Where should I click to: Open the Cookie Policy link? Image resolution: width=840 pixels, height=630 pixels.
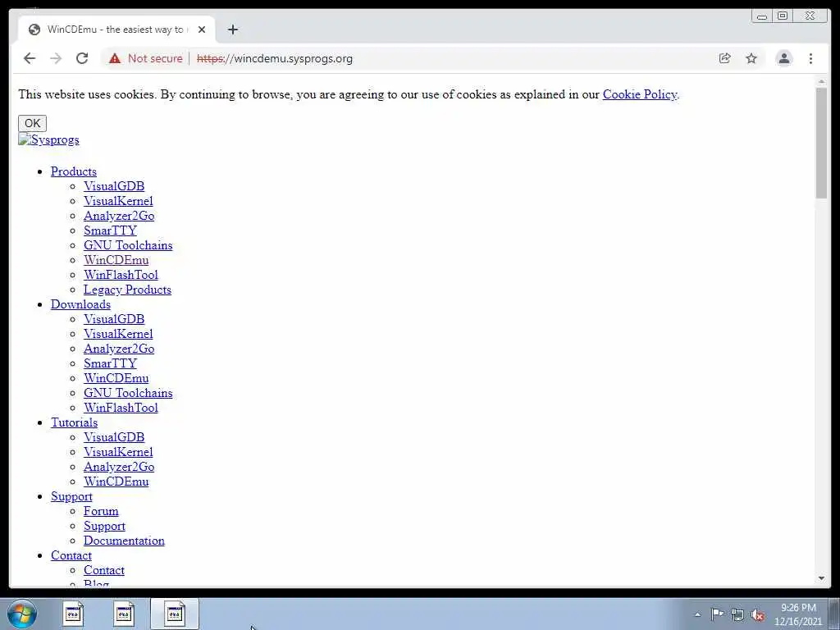[640, 94]
